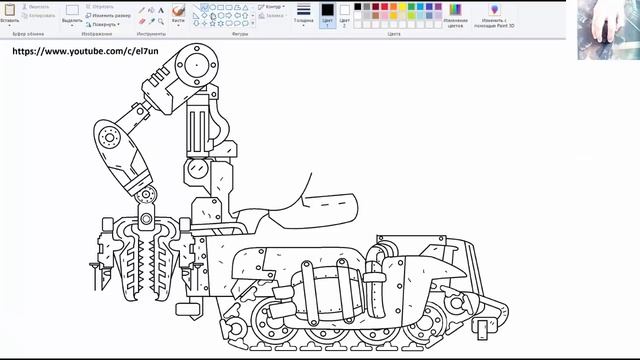Pick the brown color swatch
The height and width of the screenshot is (360, 640).
[x=376, y=16]
